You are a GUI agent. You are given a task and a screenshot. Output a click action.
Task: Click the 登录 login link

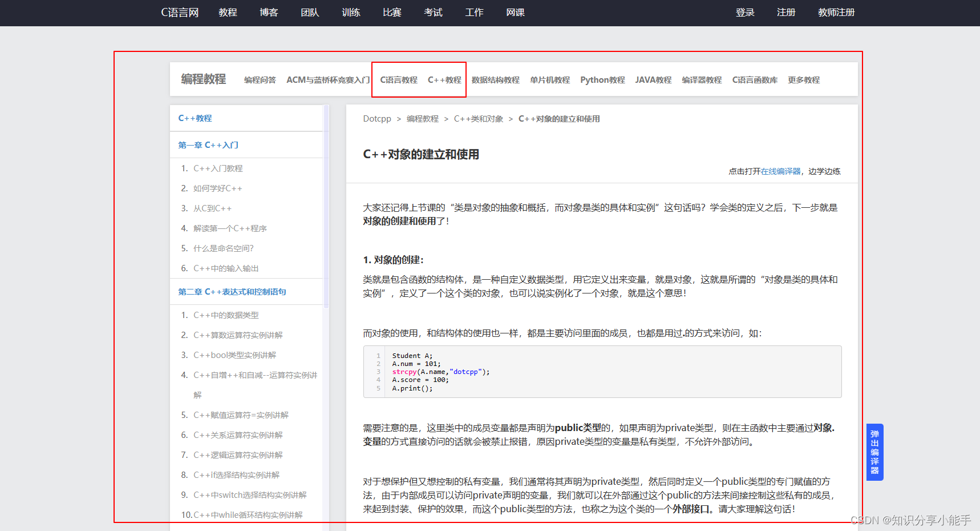(745, 13)
